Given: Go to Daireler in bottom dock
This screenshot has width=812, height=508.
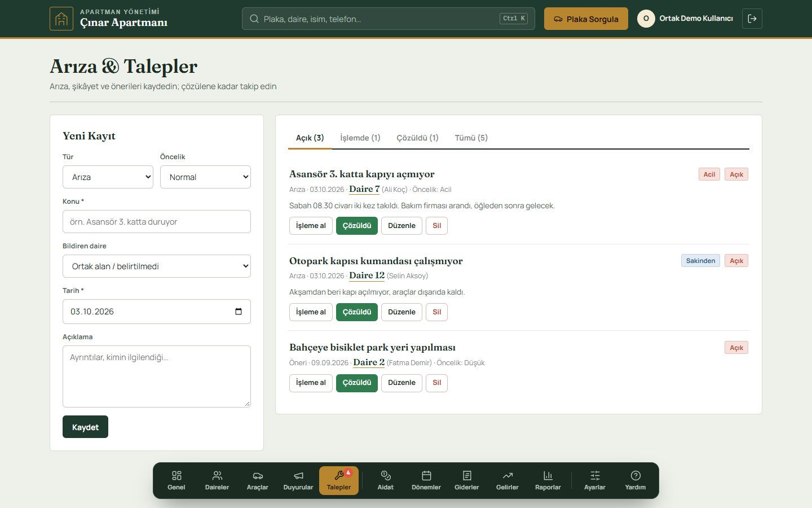Looking at the screenshot, I should (217, 480).
